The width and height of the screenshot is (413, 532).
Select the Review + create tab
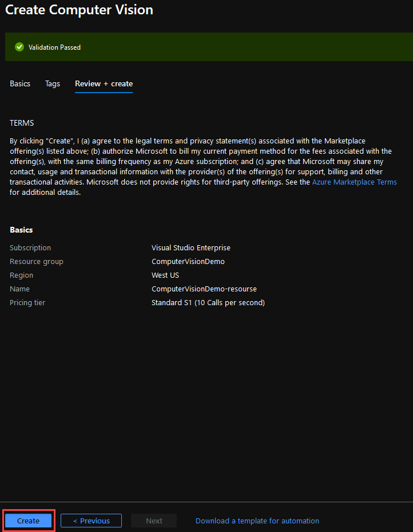click(104, 83)
